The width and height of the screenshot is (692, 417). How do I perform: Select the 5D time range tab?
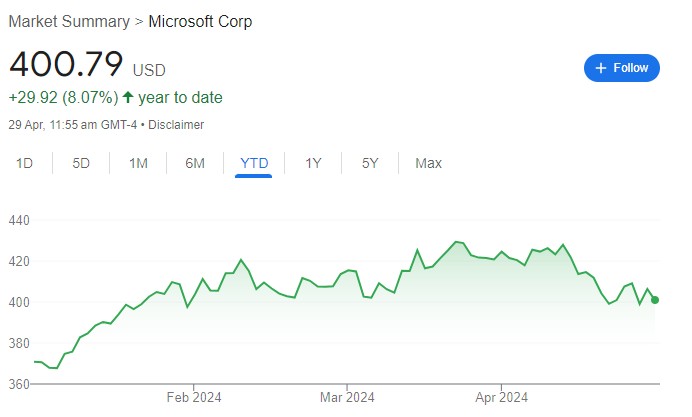[81, 163]
